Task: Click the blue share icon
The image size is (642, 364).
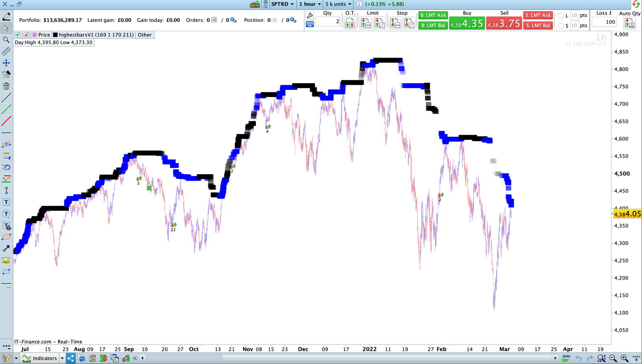Action: pyautogui.click(x=71, y=358)
